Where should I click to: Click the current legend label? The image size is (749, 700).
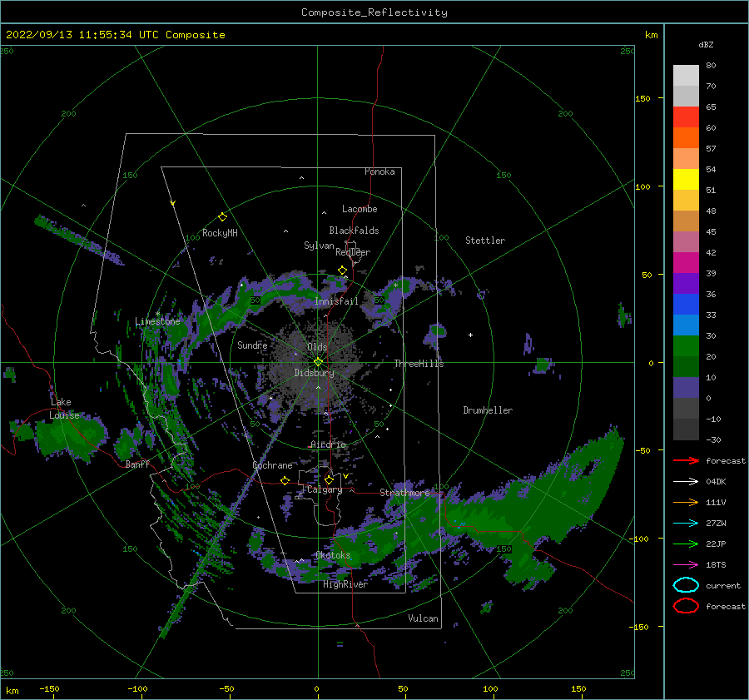(723, 586)
